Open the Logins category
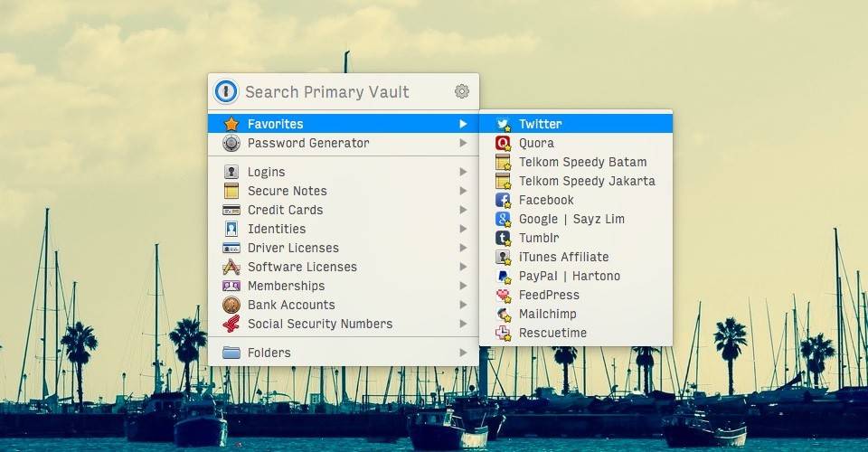 point(344,172)
